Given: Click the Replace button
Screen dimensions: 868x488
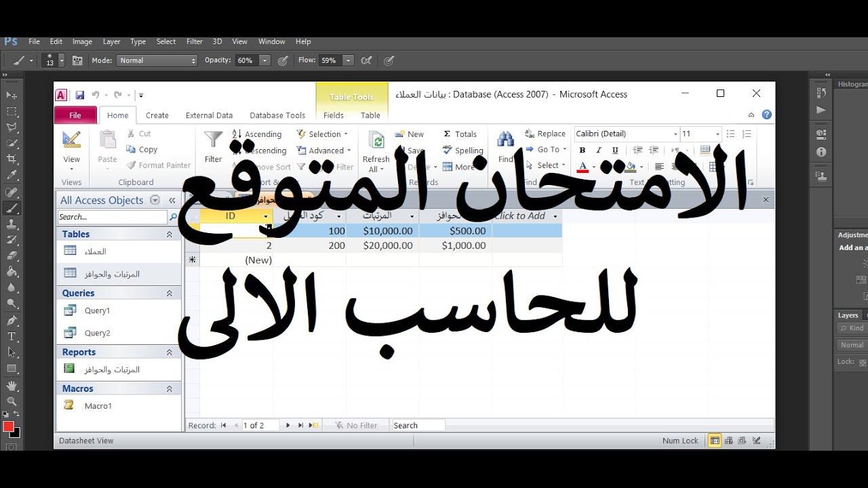Looking at the screenshot, I should [x=545, y=134].
